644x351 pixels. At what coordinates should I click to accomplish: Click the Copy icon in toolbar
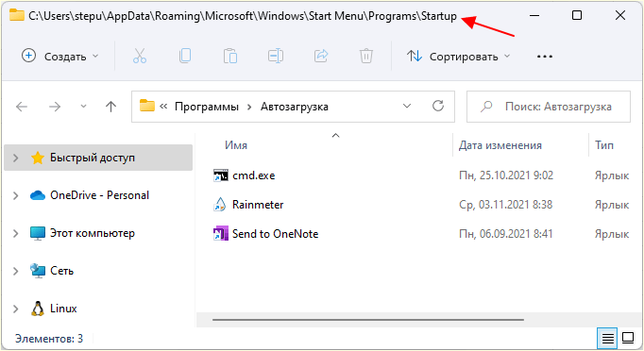185,56
